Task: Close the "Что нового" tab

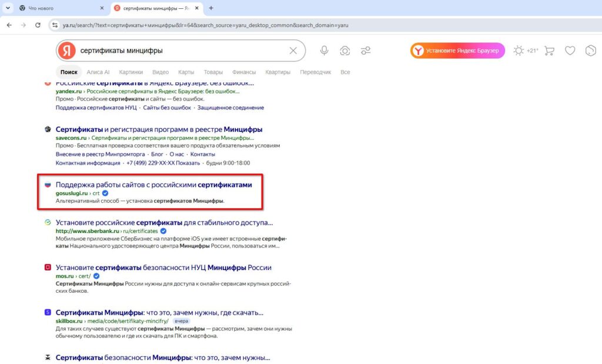Action: point(102,8)
